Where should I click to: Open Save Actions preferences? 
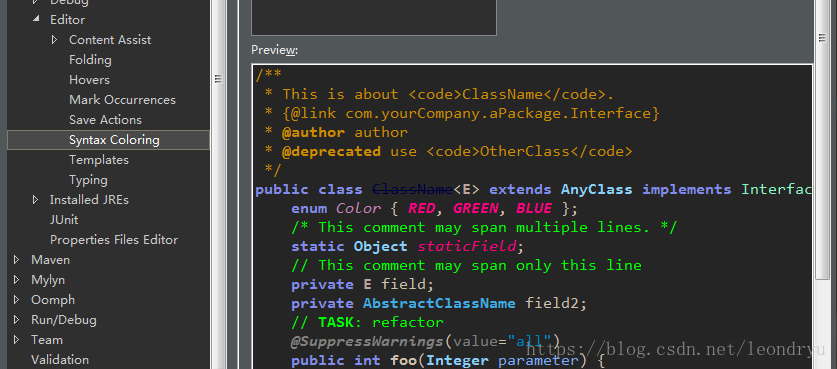click(x=105, y=120)
